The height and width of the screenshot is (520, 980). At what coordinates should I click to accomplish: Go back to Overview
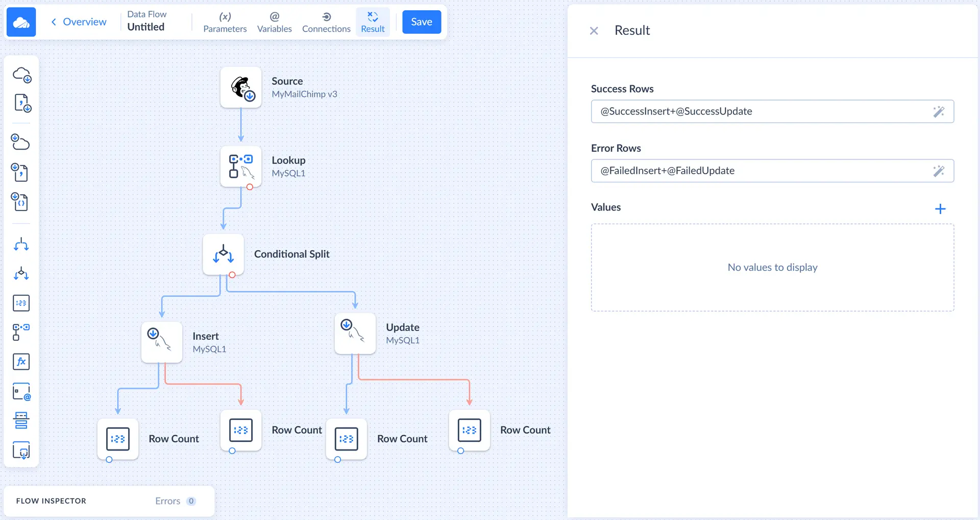pyautogui.click(x=79, y=22)
